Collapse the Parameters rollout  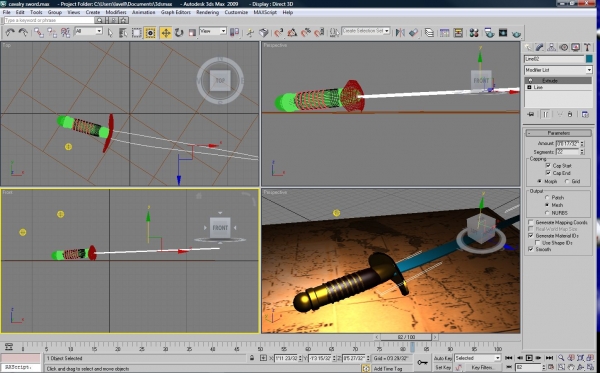(x=558, y=133)
